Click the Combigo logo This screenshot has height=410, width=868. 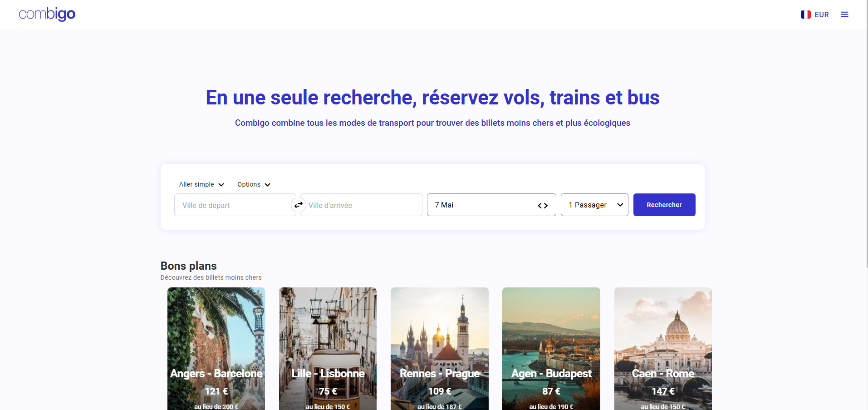coord(47,14)
